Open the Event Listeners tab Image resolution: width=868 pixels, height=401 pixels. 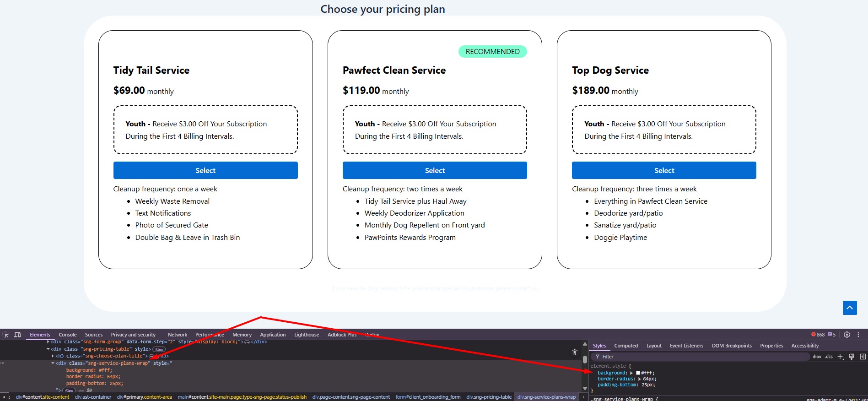pyautogui.click(x=686, y=346)
